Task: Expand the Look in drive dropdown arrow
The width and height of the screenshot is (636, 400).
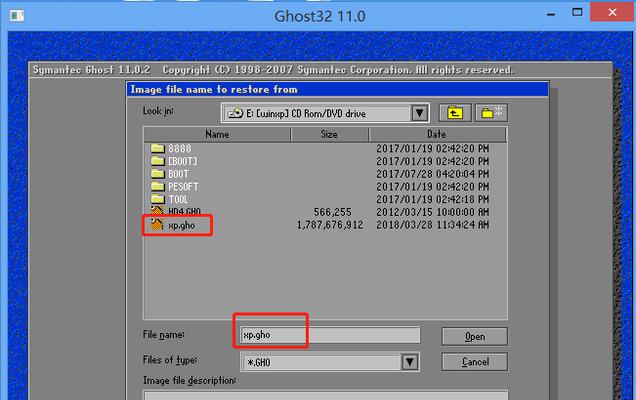Action: [x=419, y=113]
